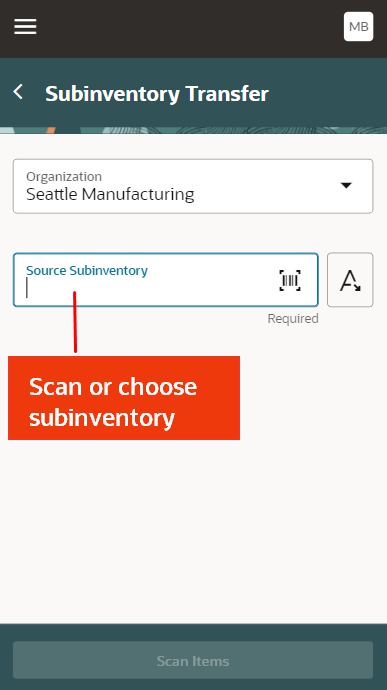This screenshot has width=387, height=690.
Task: Go back using the header back arrow
Action: (x=18, y=92)
